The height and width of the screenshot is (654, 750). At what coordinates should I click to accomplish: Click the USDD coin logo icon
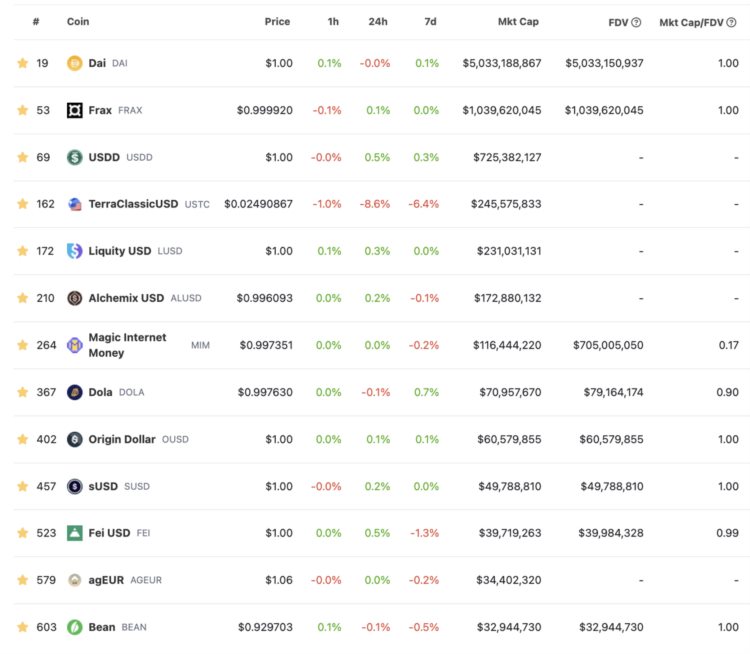click(74, 157)
